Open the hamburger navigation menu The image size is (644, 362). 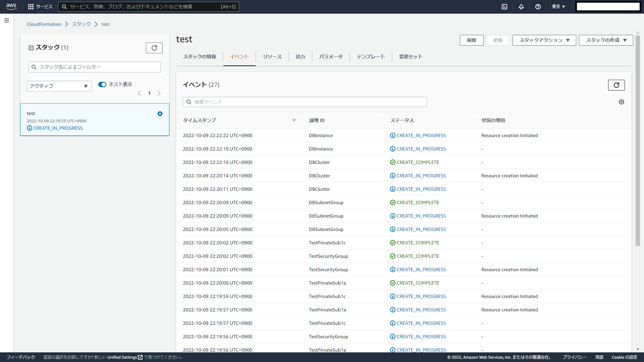[x=7, y=20]
